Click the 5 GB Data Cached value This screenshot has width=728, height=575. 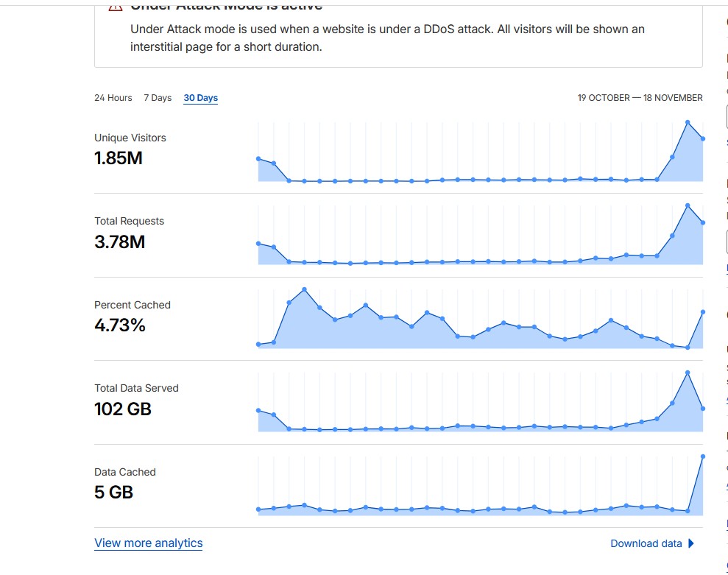tap(114, 493)
